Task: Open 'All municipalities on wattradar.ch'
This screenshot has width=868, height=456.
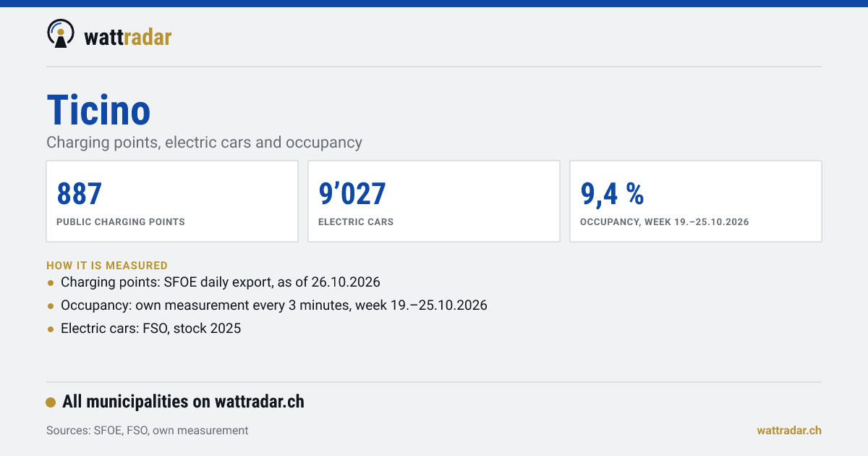Action: tap(183, 402)
